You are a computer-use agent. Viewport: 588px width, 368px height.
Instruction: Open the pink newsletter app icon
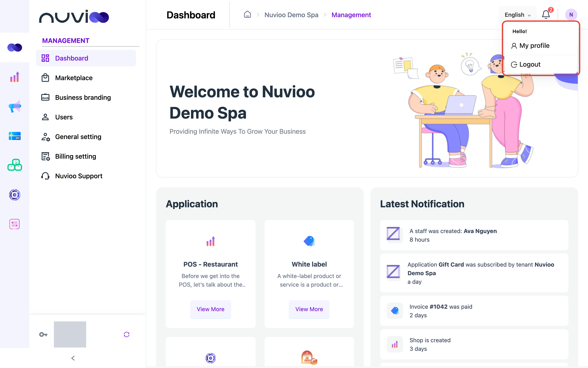pos(14,224)
